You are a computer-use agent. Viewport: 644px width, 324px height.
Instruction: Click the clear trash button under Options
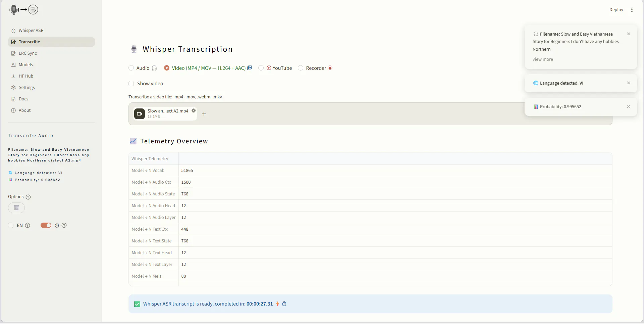[16, 208]
